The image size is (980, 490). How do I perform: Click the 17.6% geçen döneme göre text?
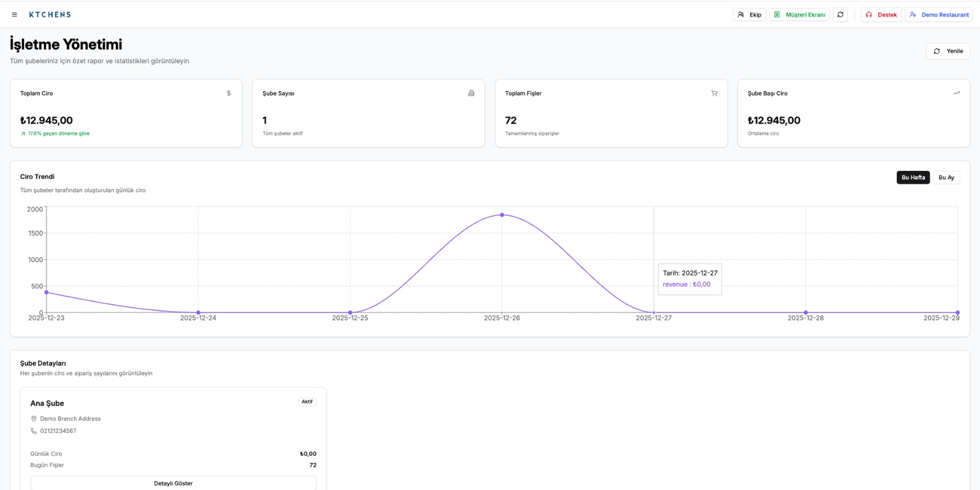(59, 134)
